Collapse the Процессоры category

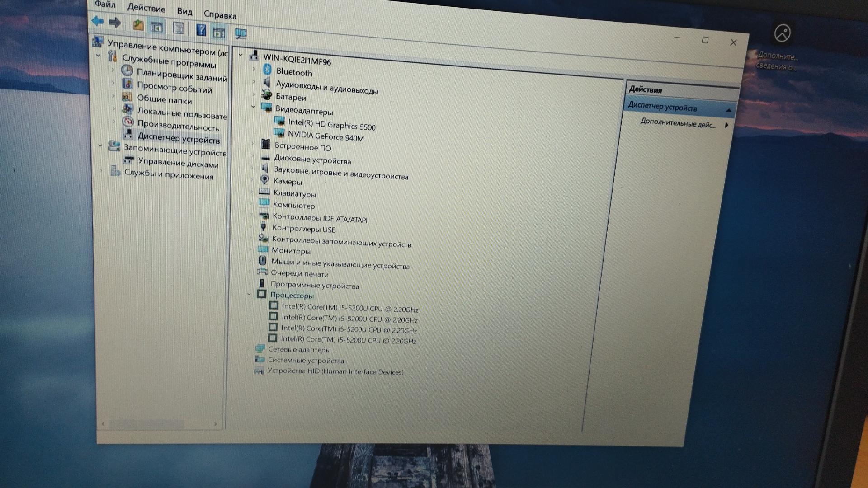[x=249, y=294]
